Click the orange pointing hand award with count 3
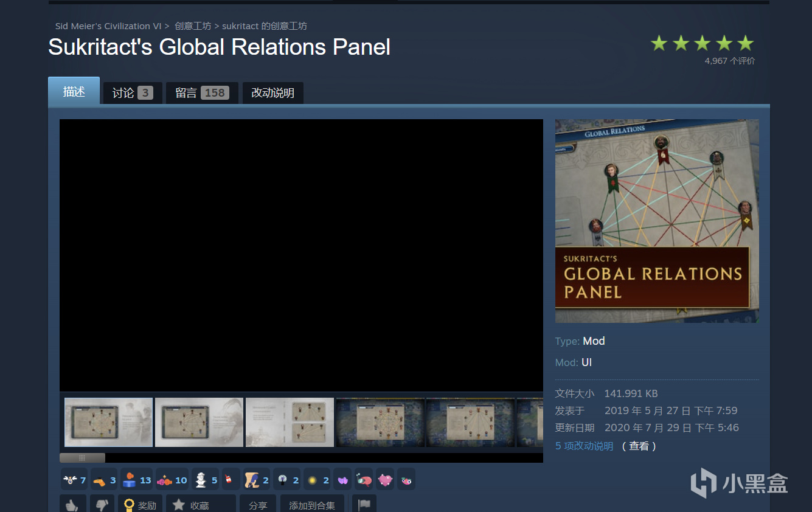The height and width of the screenshot is (512, 812). 105,480
